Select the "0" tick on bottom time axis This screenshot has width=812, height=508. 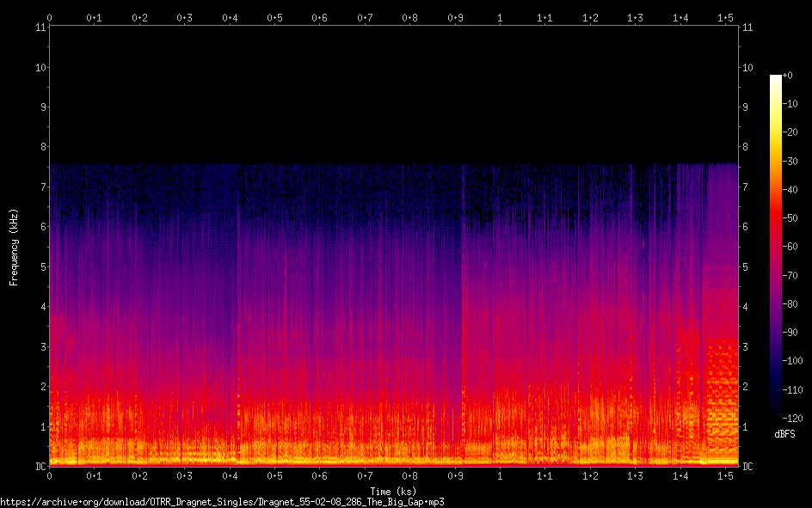click(50, 475)
